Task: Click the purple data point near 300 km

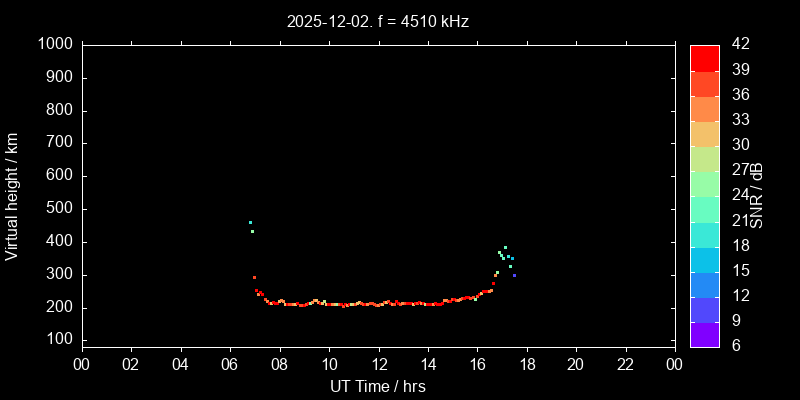Action: [x=514, y=275]
